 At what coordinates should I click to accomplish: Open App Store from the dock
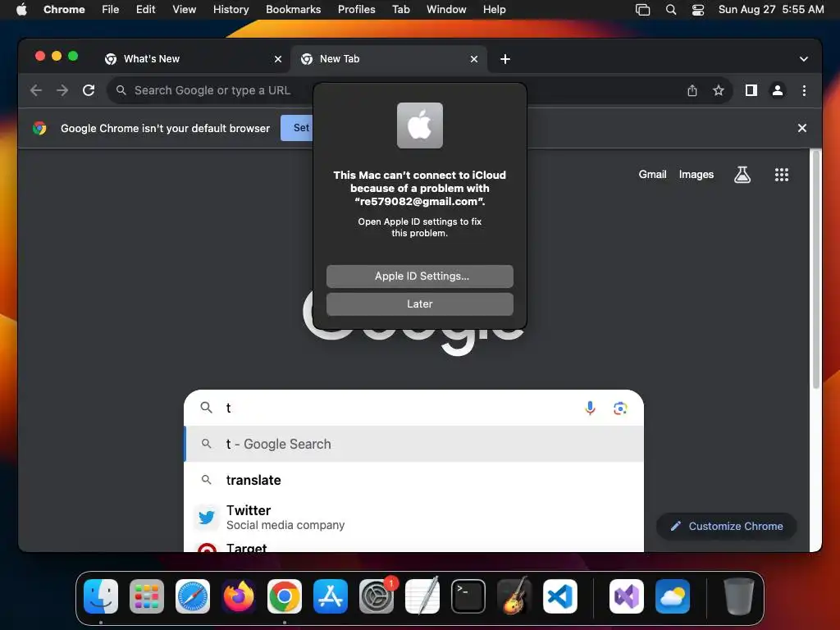click(331, 596)
